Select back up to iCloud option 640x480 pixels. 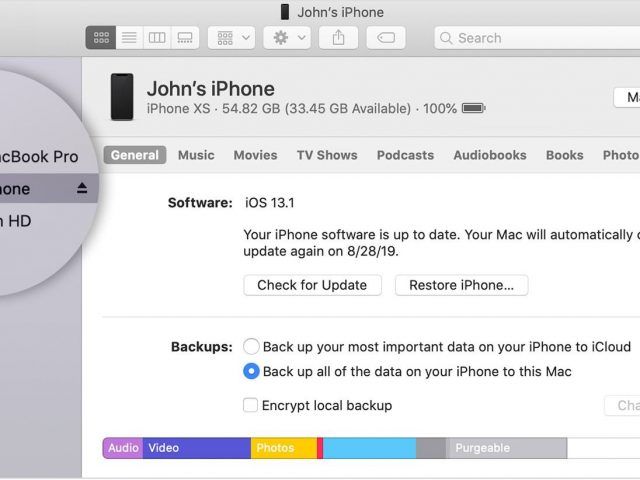tap(251, 347)
